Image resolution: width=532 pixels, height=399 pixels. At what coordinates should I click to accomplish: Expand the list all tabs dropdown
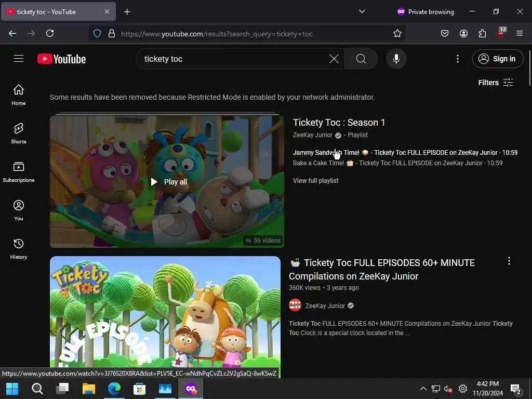click(x=362, y=11)
